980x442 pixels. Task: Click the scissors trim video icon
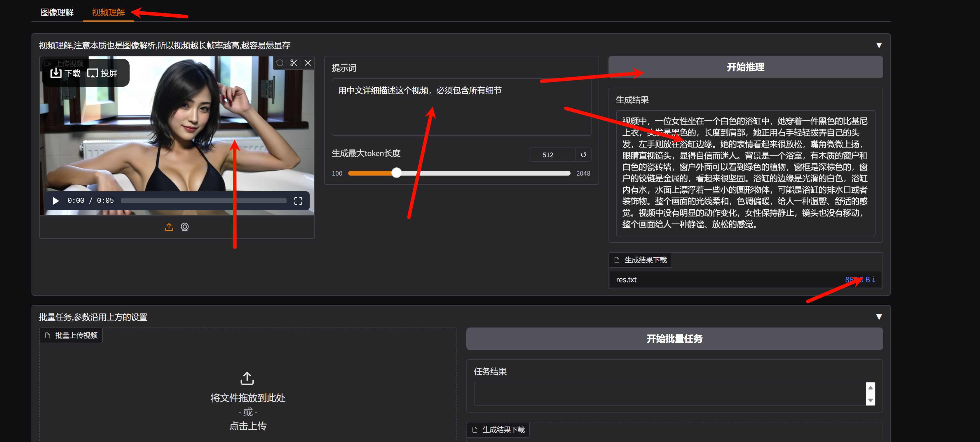point(294,63)
